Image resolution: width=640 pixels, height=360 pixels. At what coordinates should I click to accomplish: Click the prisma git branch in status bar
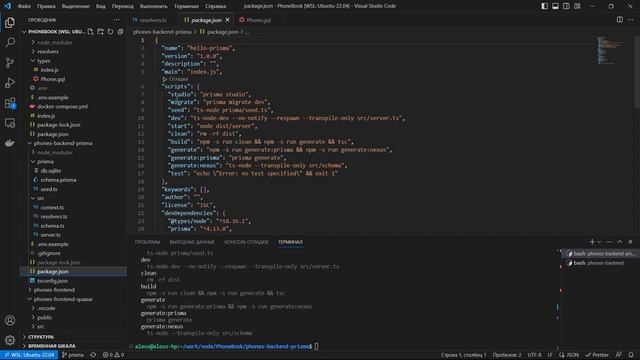click(73, 355)
